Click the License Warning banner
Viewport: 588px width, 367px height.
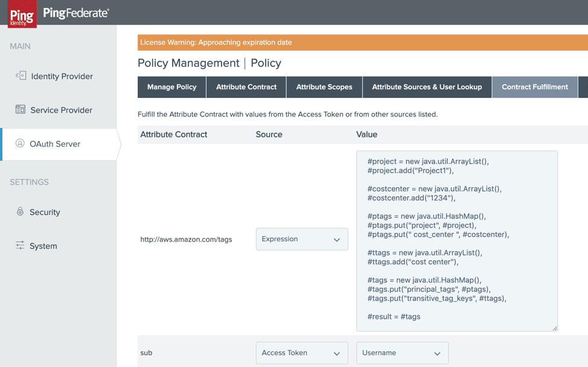(363, 42)
